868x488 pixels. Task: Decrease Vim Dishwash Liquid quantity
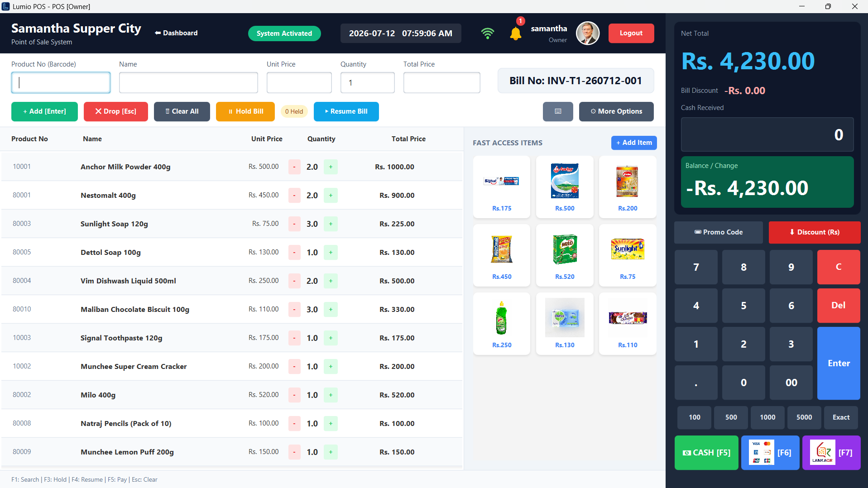click(294, 281)
